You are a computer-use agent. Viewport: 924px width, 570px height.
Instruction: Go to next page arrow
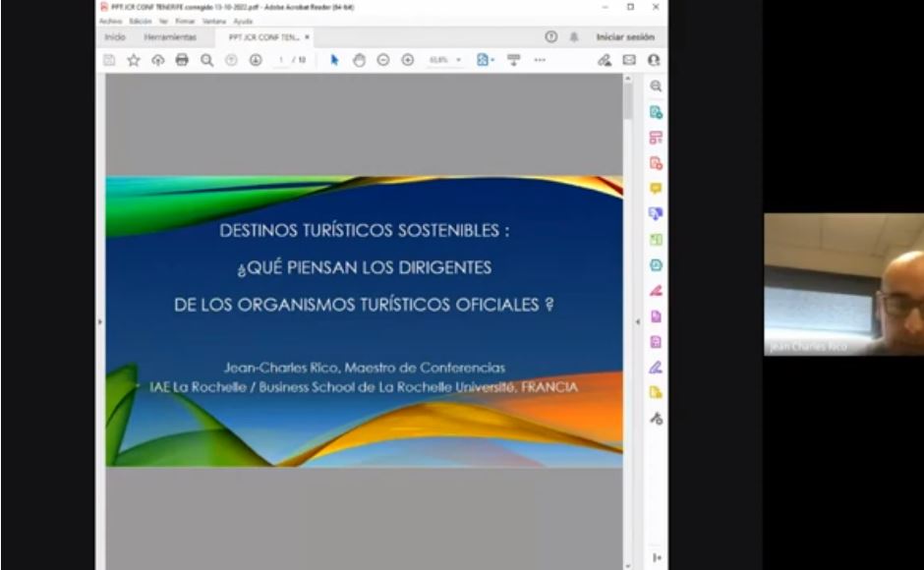(x=256, y=60)
